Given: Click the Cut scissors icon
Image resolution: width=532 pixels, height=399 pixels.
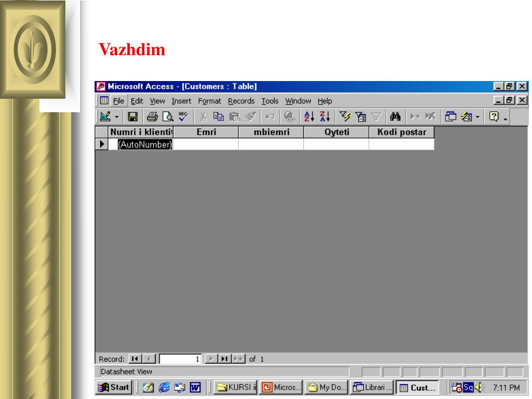Looking at the screenshot, I should click(203, 117).
